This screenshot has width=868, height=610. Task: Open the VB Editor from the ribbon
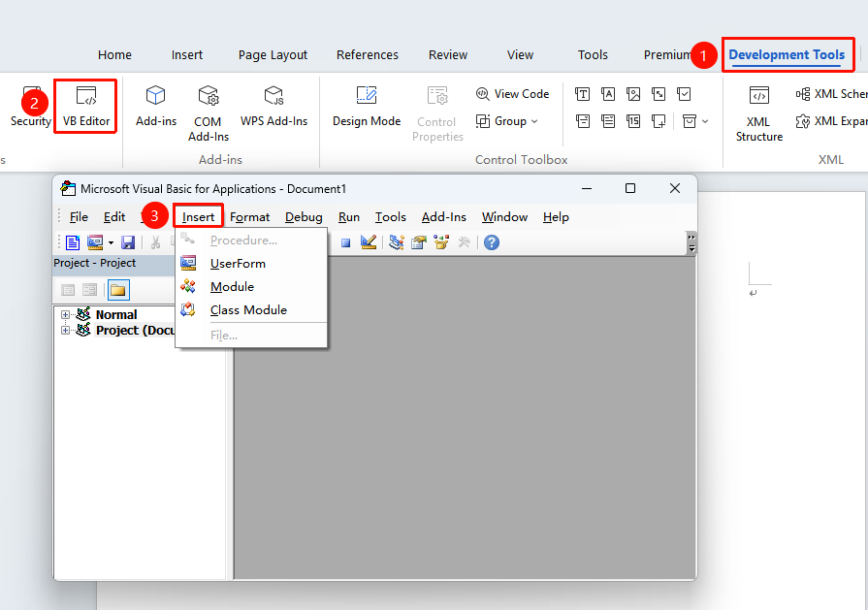point(85,106)
